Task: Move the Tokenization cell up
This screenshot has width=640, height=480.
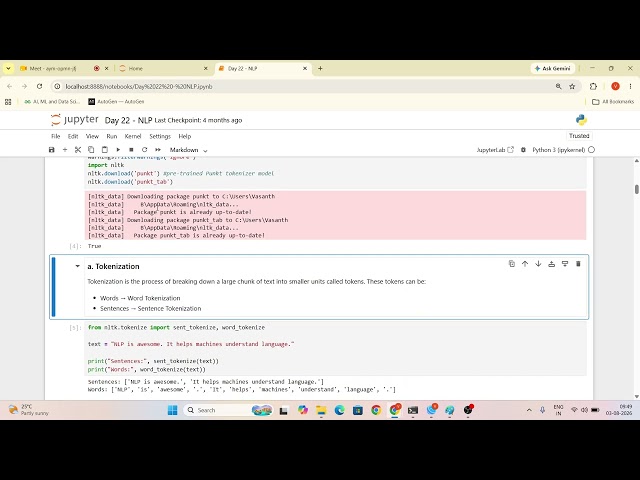Action: click(x=525, y=264)
